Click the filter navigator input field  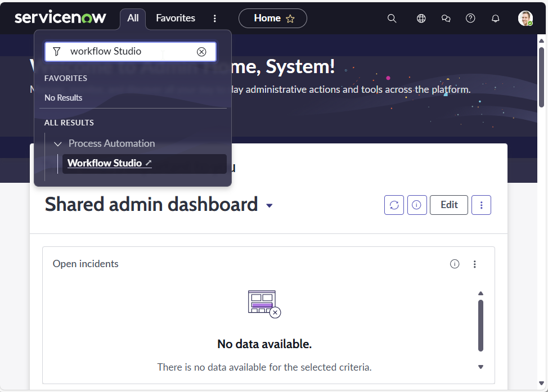click(x=131, y=52)
